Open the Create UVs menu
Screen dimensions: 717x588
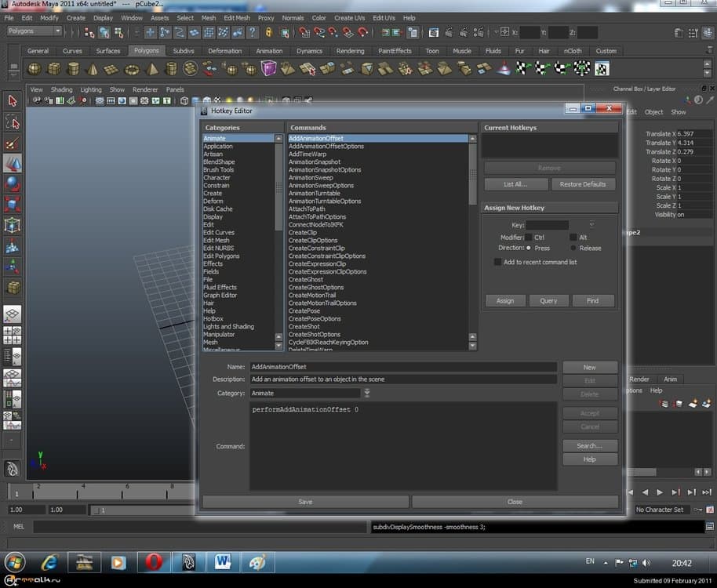[x=349, y=18]
